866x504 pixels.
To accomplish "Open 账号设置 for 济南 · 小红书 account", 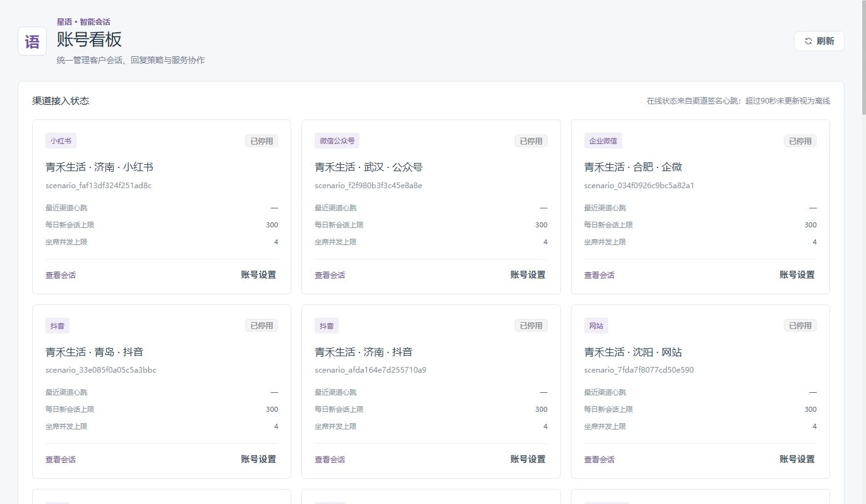I will 258,275.
